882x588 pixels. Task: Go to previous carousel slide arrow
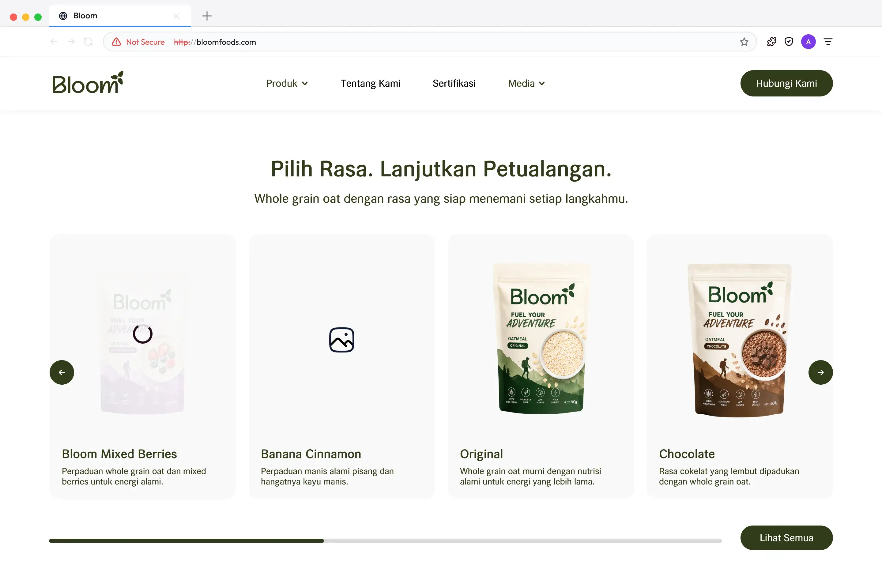[x=62, y=372]
